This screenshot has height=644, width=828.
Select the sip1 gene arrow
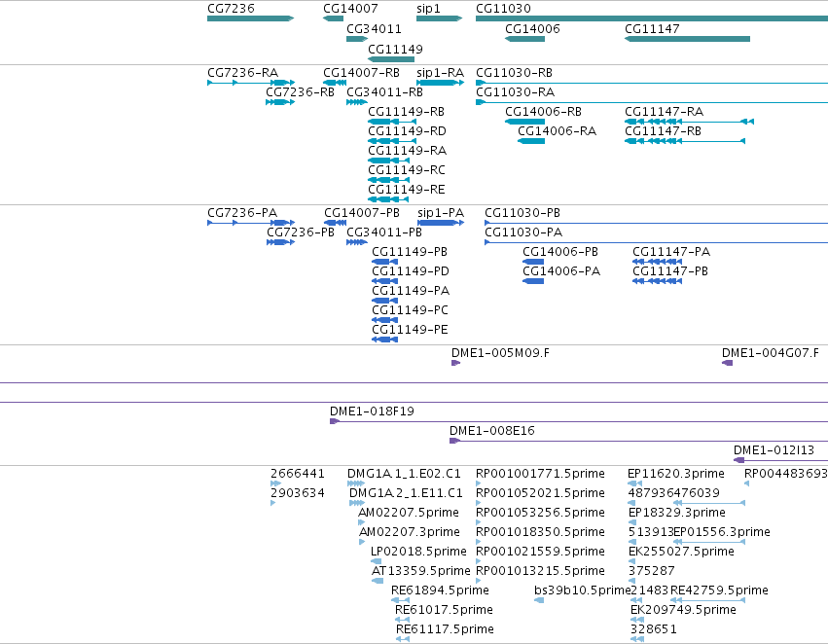(440, 18)
